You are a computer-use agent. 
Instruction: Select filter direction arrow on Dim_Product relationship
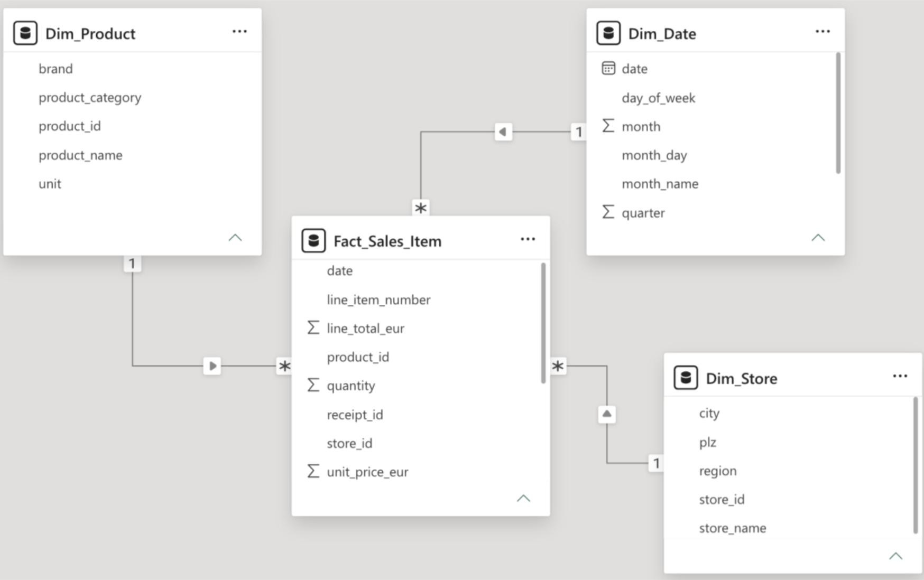(212, 366)
